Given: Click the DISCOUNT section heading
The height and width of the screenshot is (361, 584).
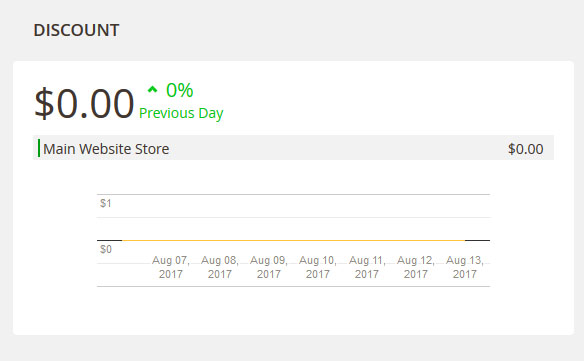Looking at the screenshot, I should tap(76, 30).
